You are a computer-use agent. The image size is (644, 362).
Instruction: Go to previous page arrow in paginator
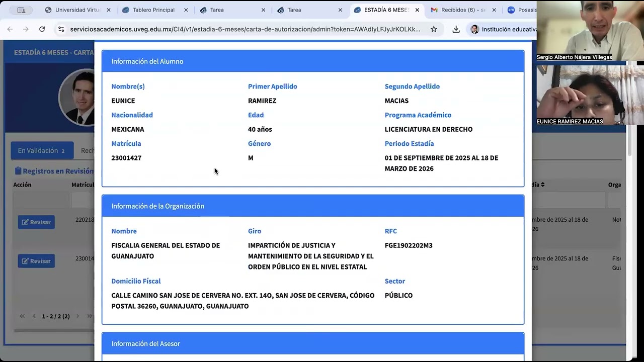34,316
